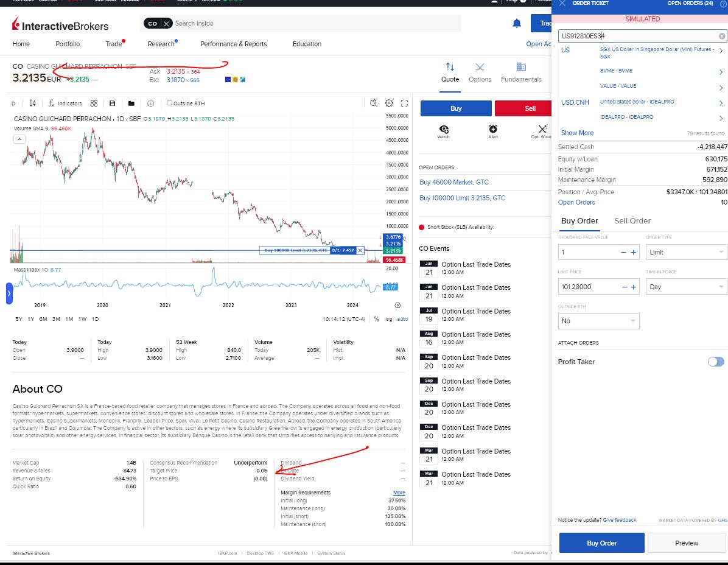Open the Research menu
The width and height of the screenshot is (728, 565).
(161, 44)
